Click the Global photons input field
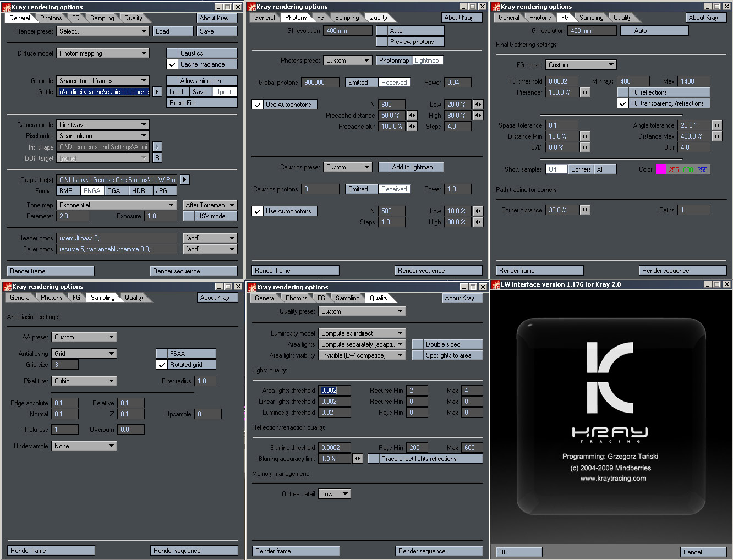 320,83
